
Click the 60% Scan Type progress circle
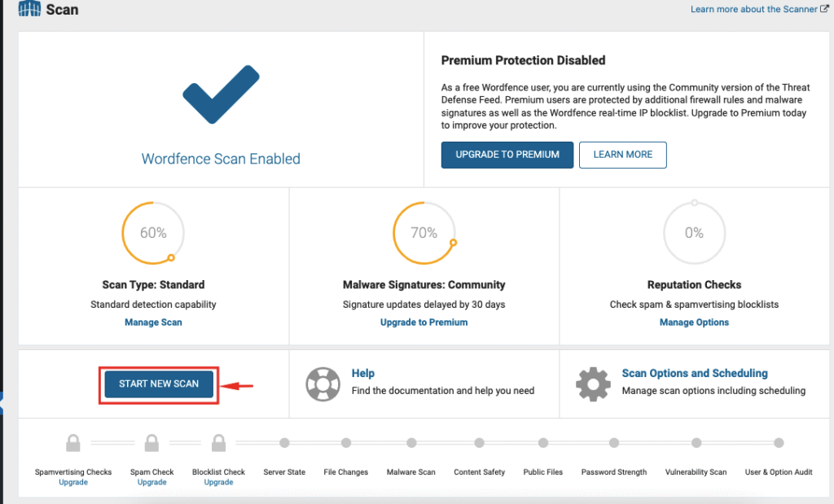click(153, 233)
